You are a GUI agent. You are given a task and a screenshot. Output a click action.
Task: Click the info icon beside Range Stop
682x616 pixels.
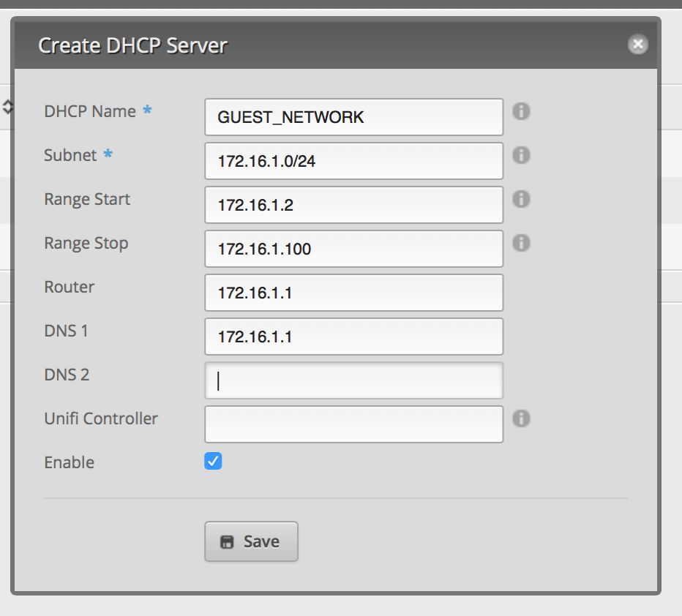click(521, 243)
